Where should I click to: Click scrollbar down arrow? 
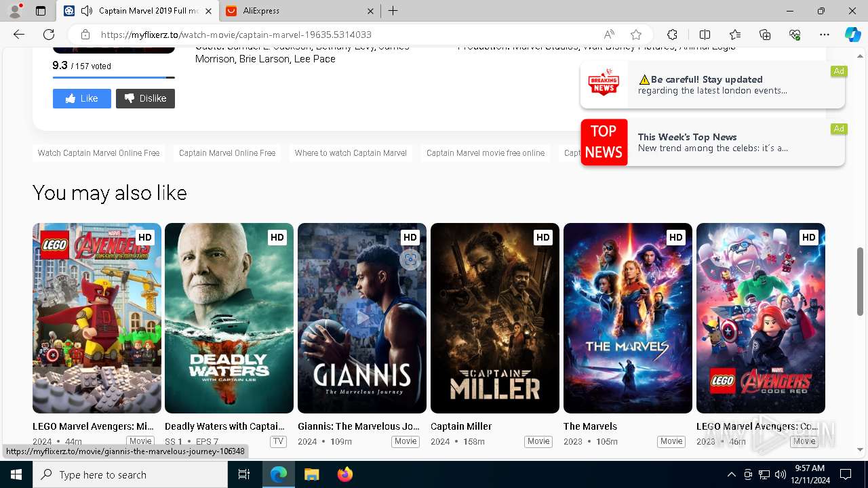[x=861, y=449]
